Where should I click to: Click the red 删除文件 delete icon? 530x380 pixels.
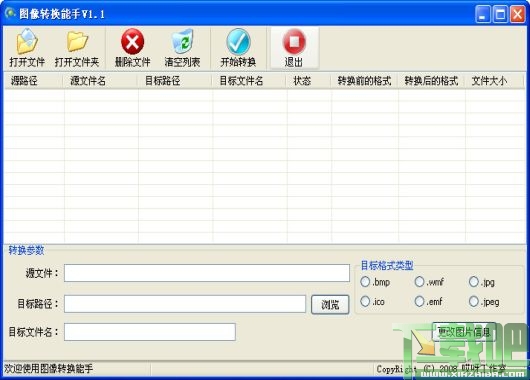pos(132,42)
